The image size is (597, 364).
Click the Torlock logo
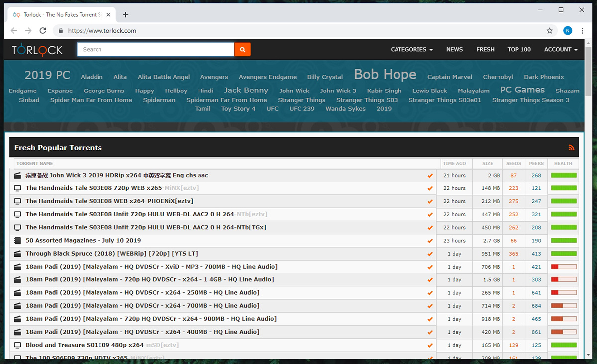click(x=37, y=50)
